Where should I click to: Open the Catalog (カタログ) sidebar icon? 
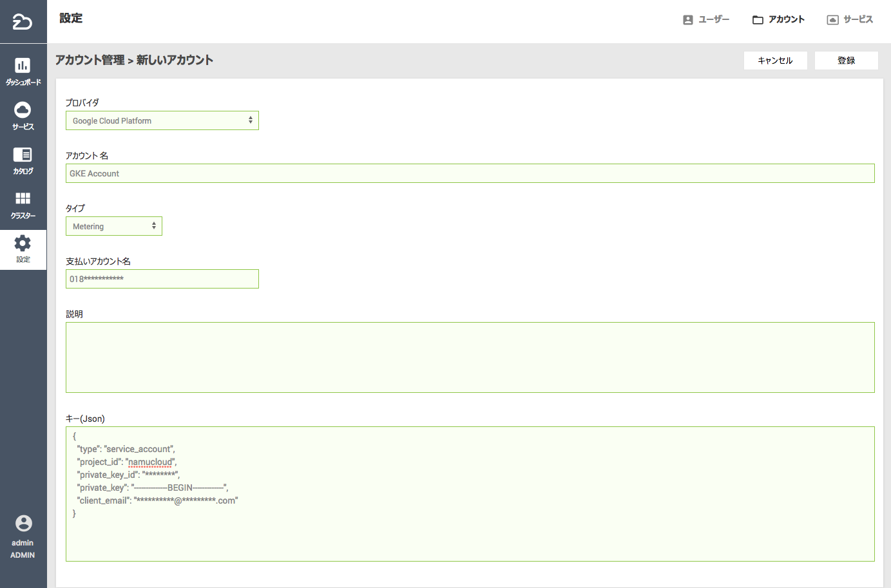pyautogui.click(x=23, y=155)
